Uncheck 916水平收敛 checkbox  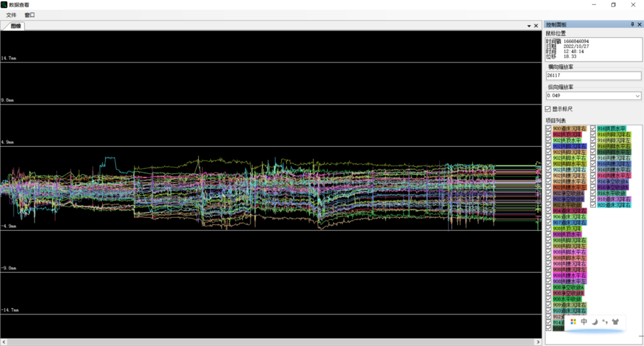(x=593, y=193)
